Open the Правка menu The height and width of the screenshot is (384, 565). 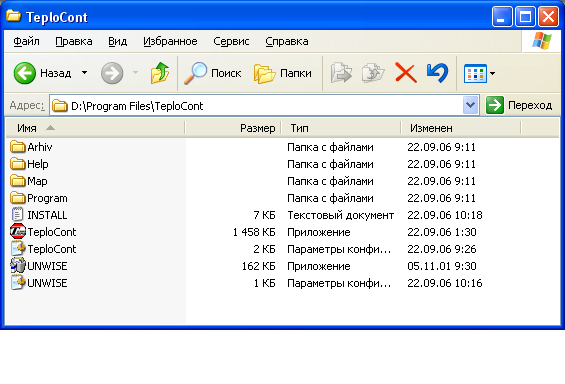74,41
